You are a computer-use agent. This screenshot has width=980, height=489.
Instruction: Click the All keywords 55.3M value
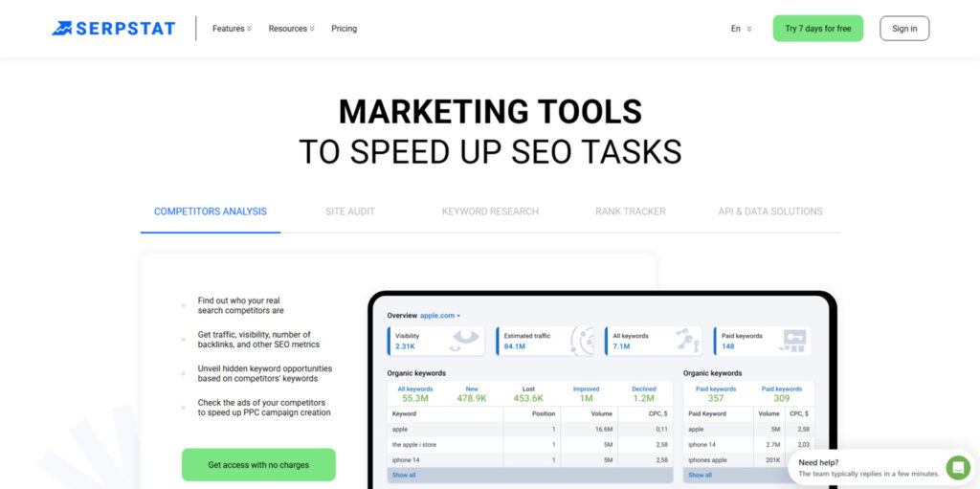point(415,398)
